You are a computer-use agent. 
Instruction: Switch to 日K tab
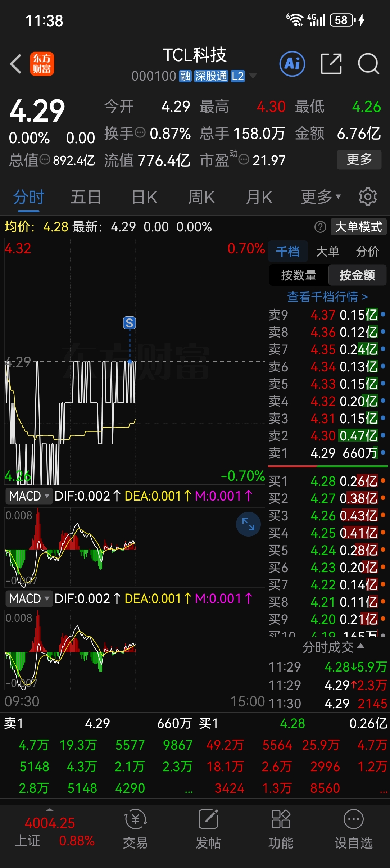tap(144, 197)
